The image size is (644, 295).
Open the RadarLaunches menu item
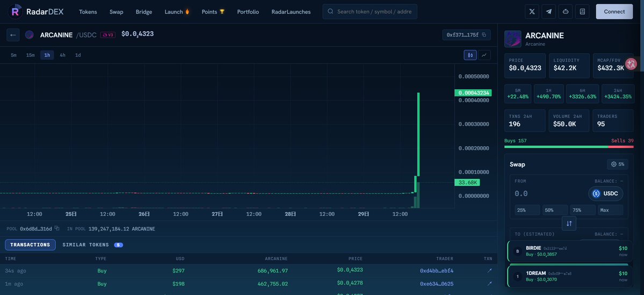point(291,12)
